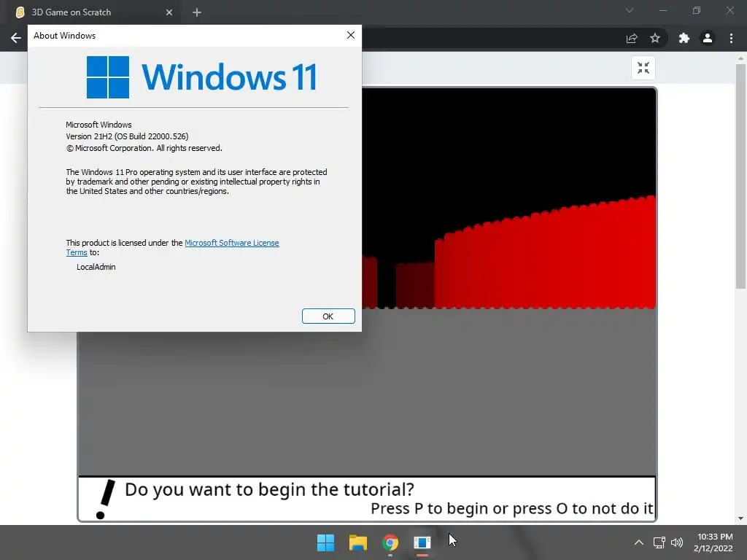Click the 'LocalAdmin' licensee name

(x=96, y=267)
